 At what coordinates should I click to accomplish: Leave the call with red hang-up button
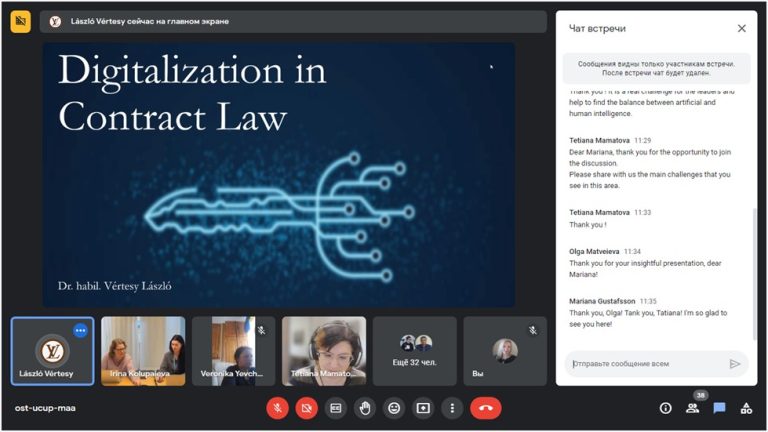pos(486,408)
